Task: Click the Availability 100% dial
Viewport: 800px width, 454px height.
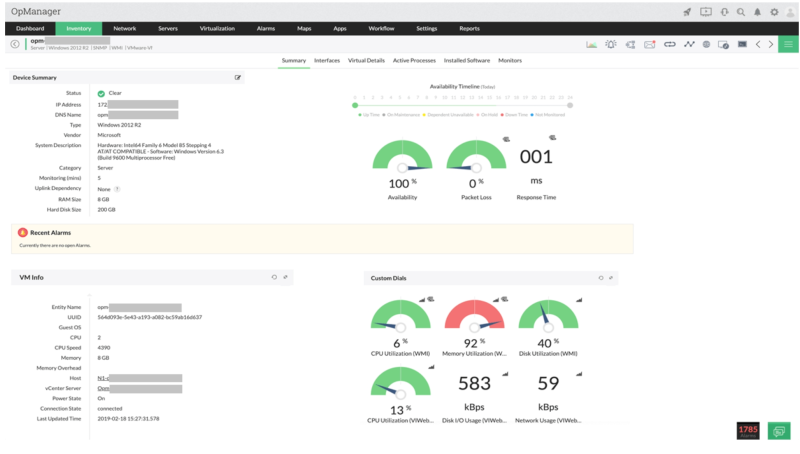Action: [x=403, y=156]
